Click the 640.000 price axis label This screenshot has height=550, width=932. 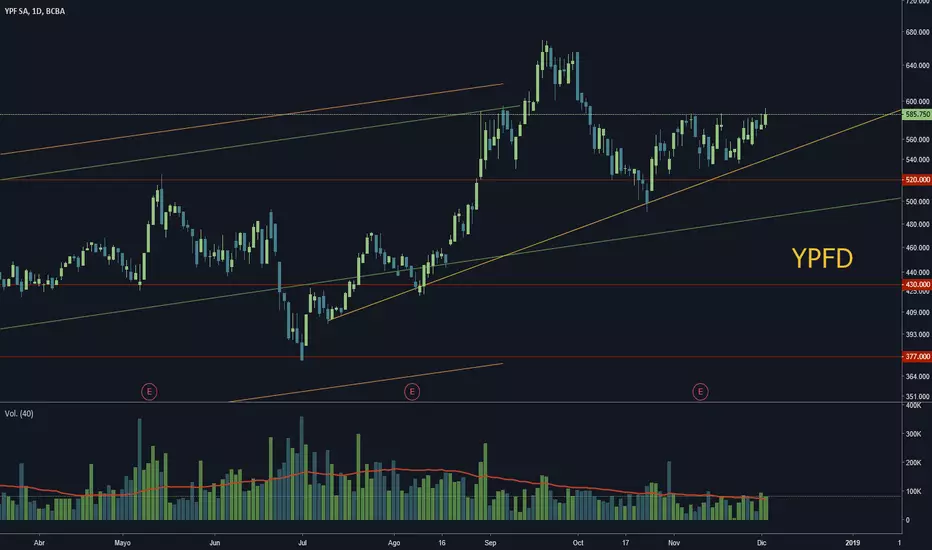pyautogui.click(x=917, y=65)
